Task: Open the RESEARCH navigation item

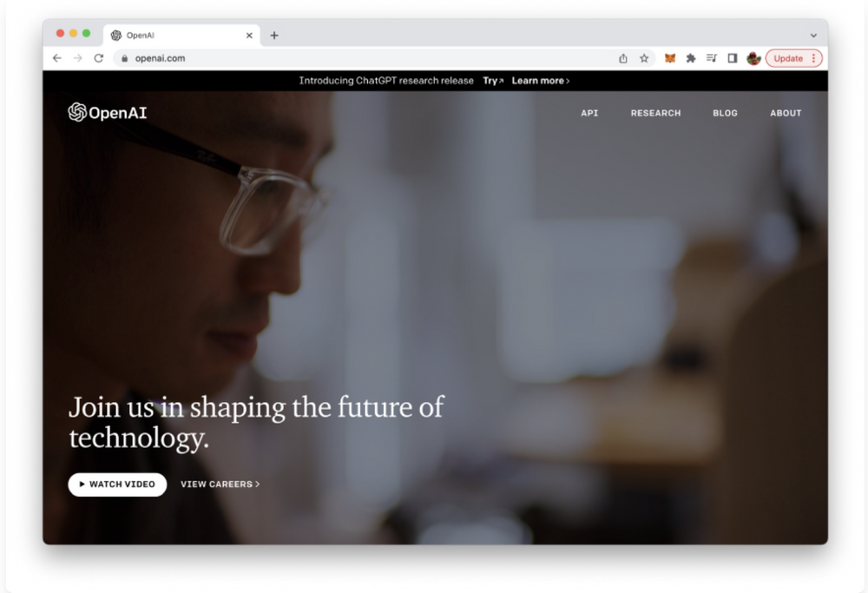Action: coord(655,113)
